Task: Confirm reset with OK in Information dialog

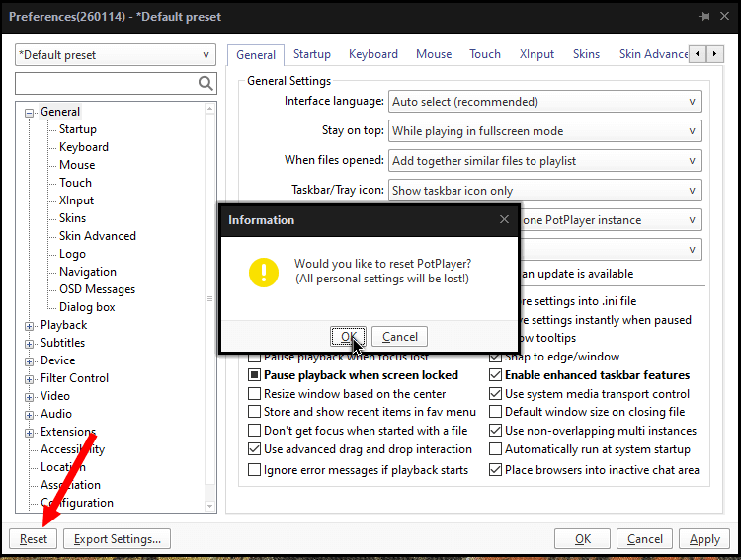Action: pyautogui.click(x=348, y=337)
